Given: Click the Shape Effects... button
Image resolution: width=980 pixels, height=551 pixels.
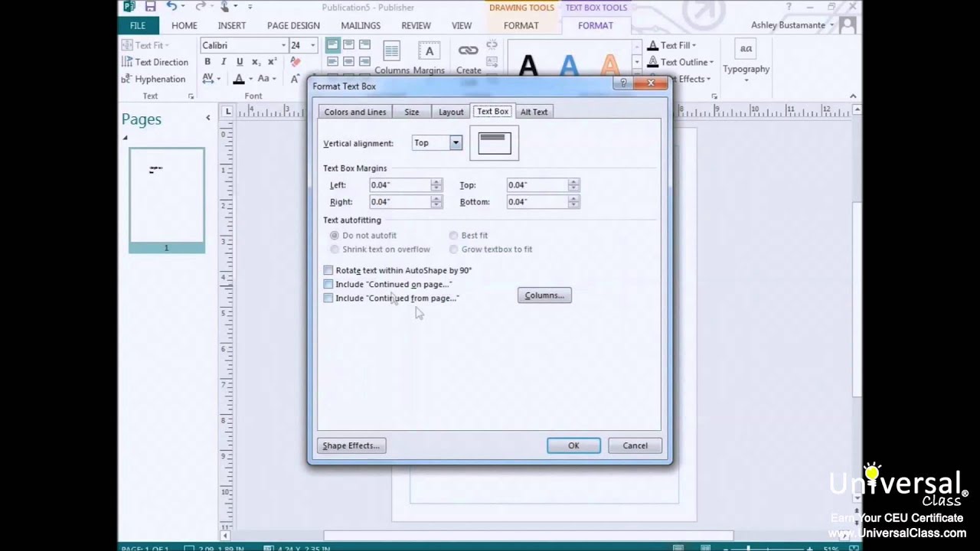Looking at the screenshot, I should [x=351, y=445].
